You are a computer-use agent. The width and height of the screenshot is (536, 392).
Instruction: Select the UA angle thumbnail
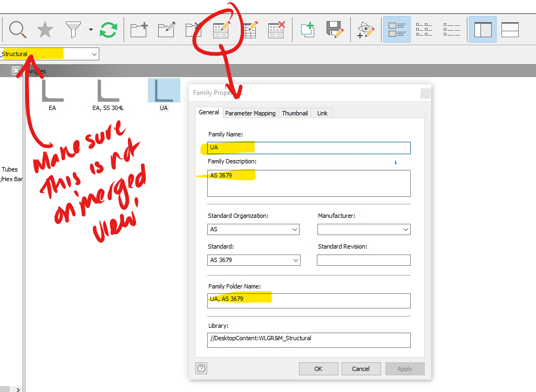coord(164,90)
